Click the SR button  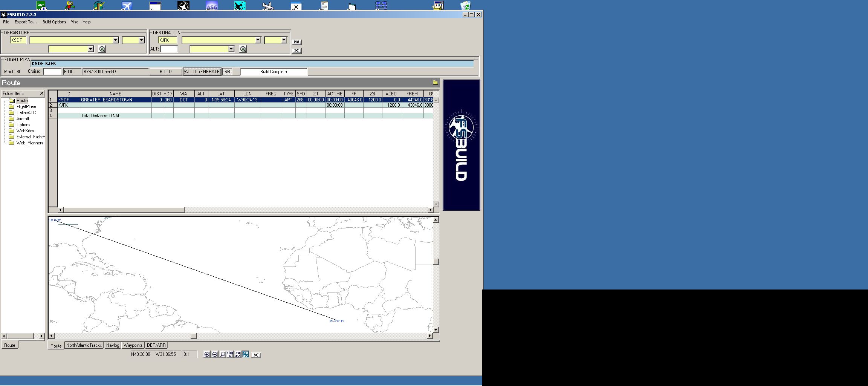click(x=227, y=72)
